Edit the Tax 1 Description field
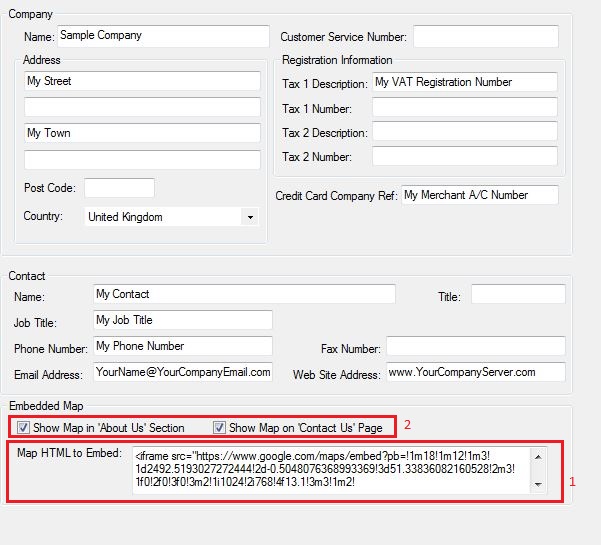 [x=464, y=83]
